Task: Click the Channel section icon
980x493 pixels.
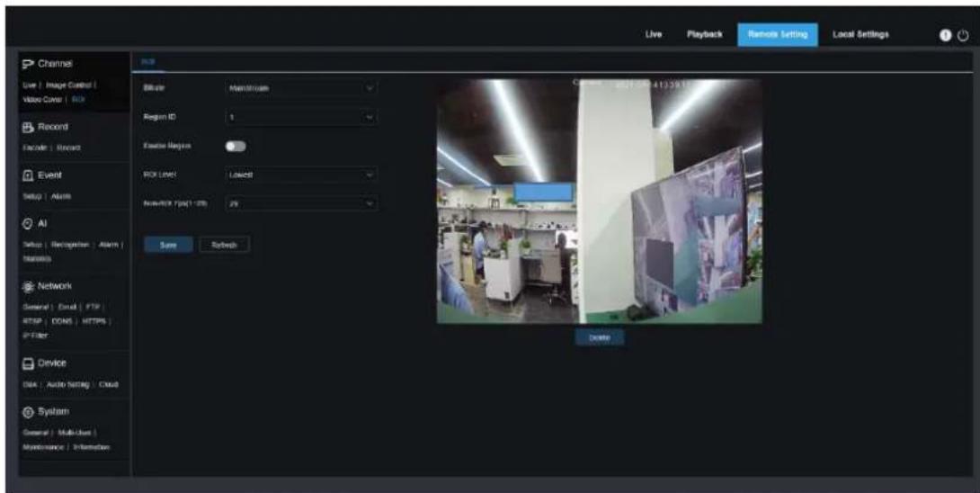Action: pos(28,63)
